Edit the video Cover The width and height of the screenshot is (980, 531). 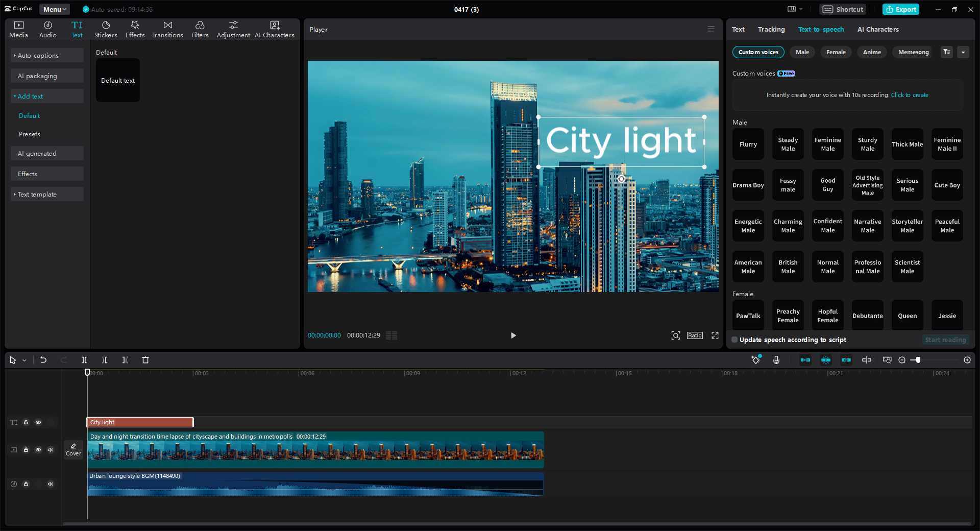coord(73,449)
